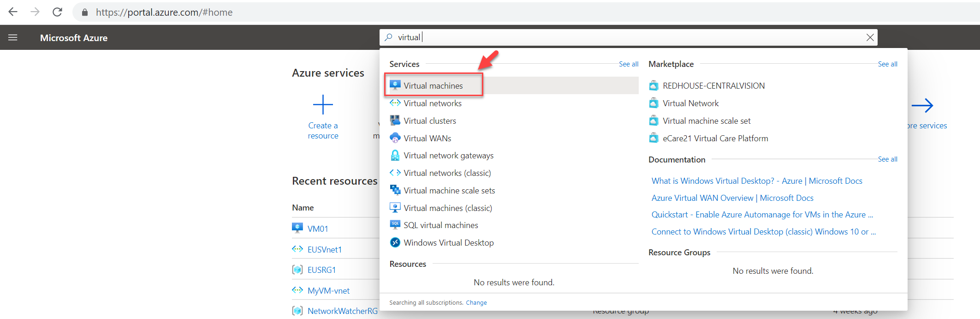Viewport: 980px width, 319px height.
Task: Click the Virtual networks (classic) icon
Action: [395, 173]
